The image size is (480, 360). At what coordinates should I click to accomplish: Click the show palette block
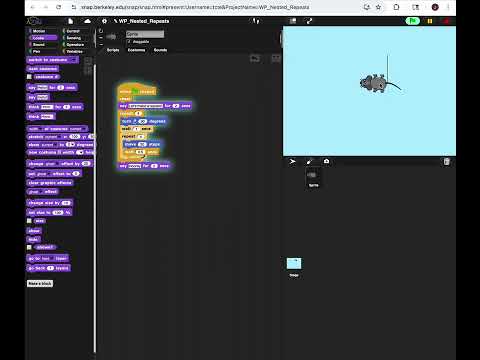(34, 231)
